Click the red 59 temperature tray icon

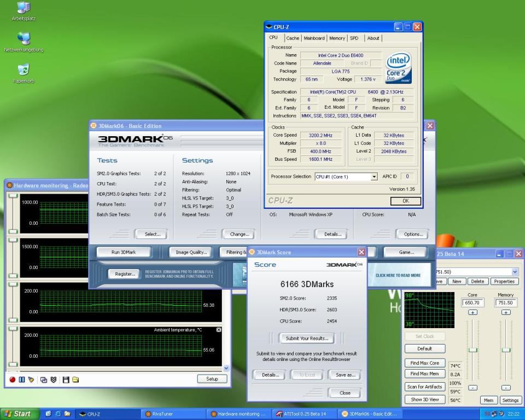click(x=487, y=414)
